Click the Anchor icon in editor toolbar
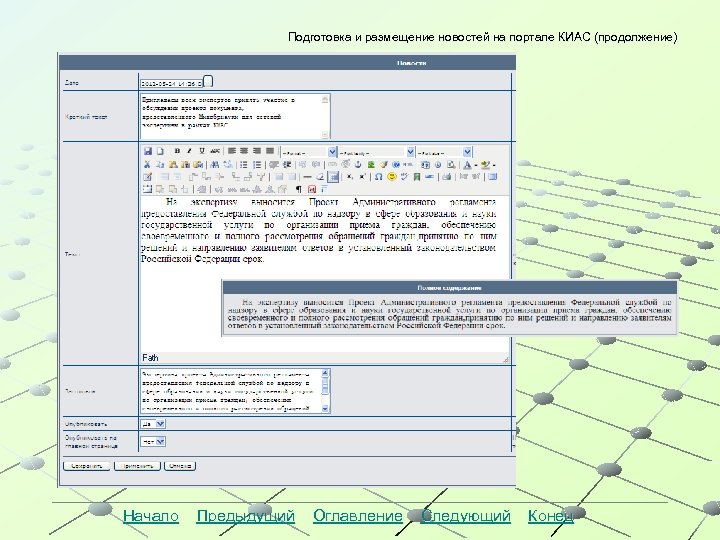 click(358, 164)
